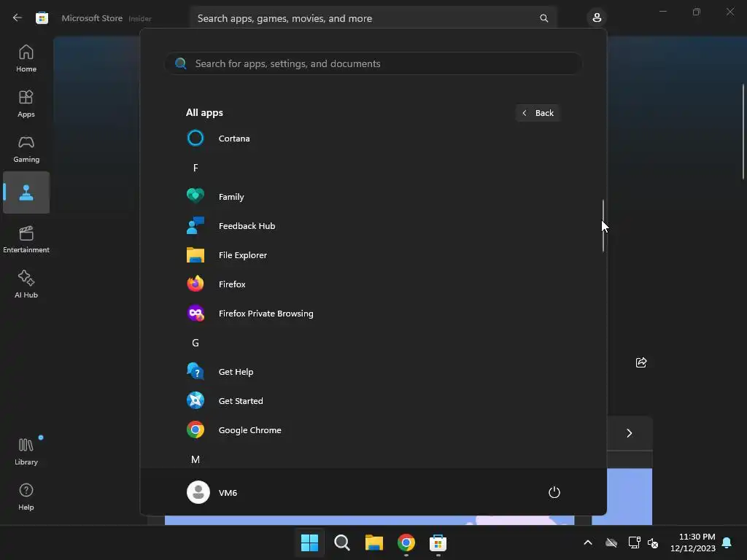Open Help in Microsoft Store sidebar
Image resolution: width=747 pixels, height=560 pixels.
point(26,497)
